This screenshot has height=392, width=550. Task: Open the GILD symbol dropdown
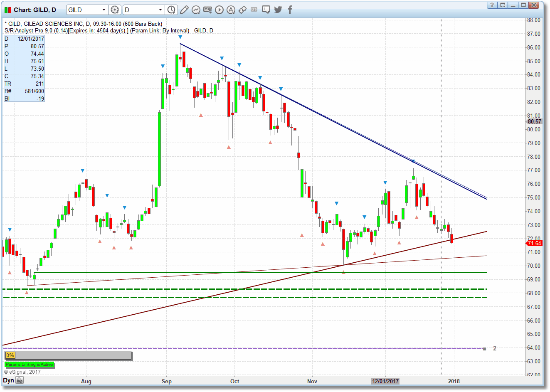(104, 10)
